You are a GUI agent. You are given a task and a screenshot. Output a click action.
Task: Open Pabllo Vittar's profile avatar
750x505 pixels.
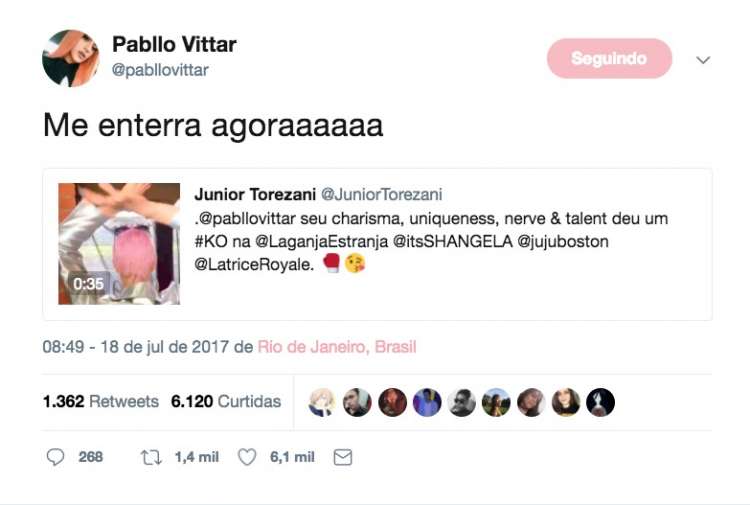point(71,58)
